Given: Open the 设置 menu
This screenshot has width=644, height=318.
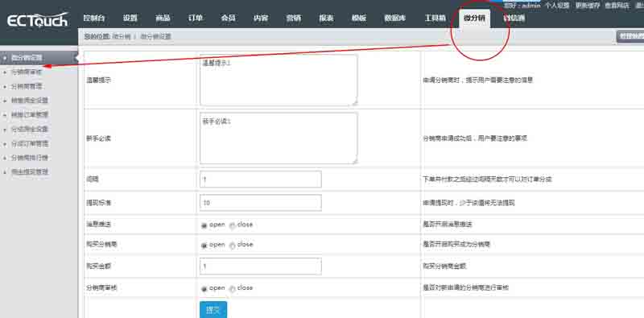Looking at the screenshot, I should click(130, 19).
